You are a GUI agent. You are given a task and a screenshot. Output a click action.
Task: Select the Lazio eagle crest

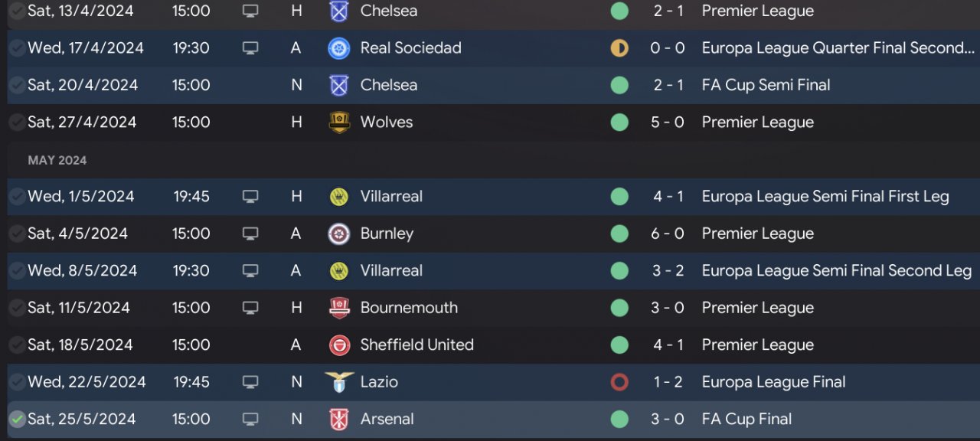(338, 382)
